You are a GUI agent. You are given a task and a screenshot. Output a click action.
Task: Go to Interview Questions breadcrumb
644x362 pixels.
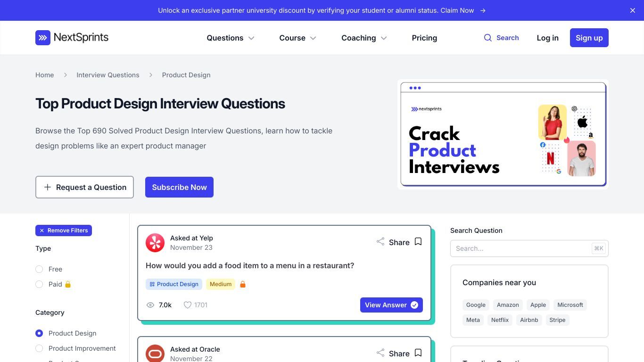click(108, 75)
